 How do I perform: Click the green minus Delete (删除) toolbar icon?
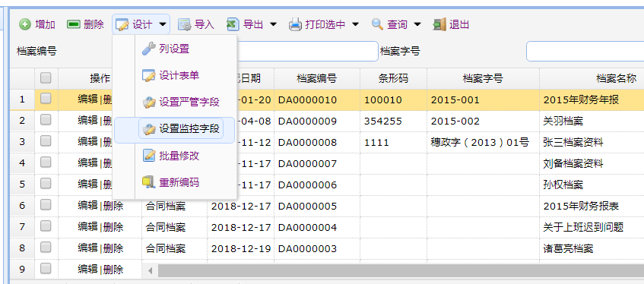point(74,24)
